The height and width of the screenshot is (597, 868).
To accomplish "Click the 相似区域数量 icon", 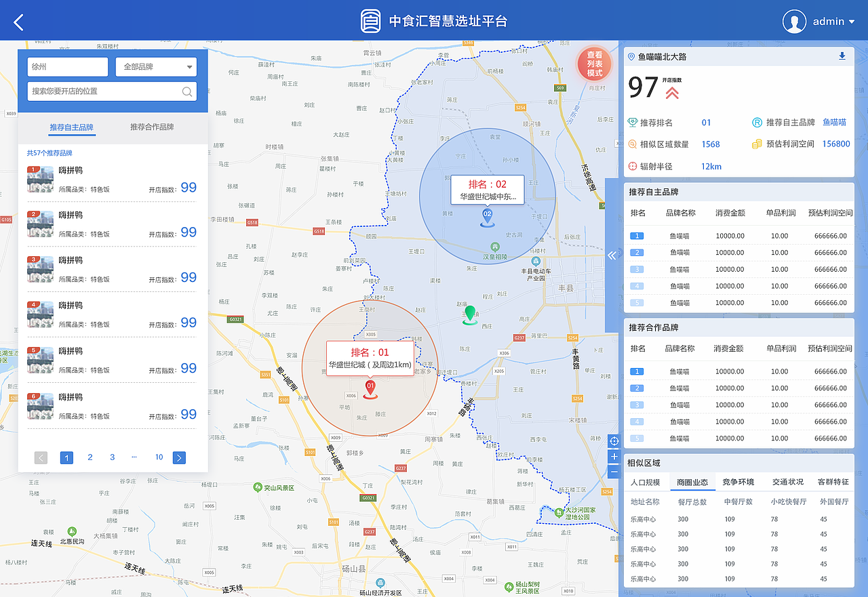I will (633, 144).
